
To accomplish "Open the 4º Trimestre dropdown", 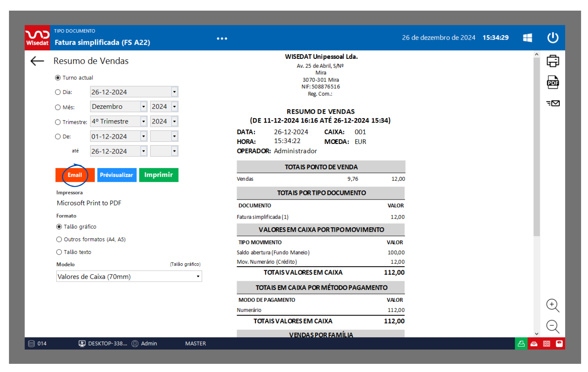I will [x=143, y=121].
